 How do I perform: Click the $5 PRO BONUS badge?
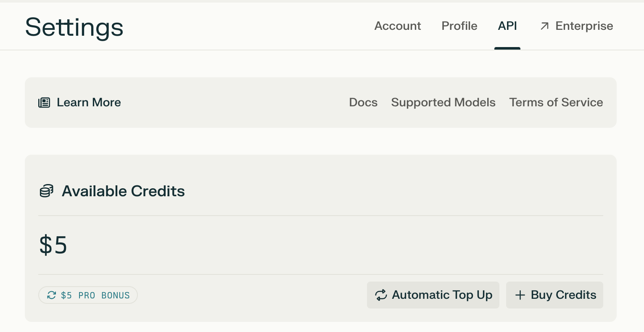click(x=88, y=295)
